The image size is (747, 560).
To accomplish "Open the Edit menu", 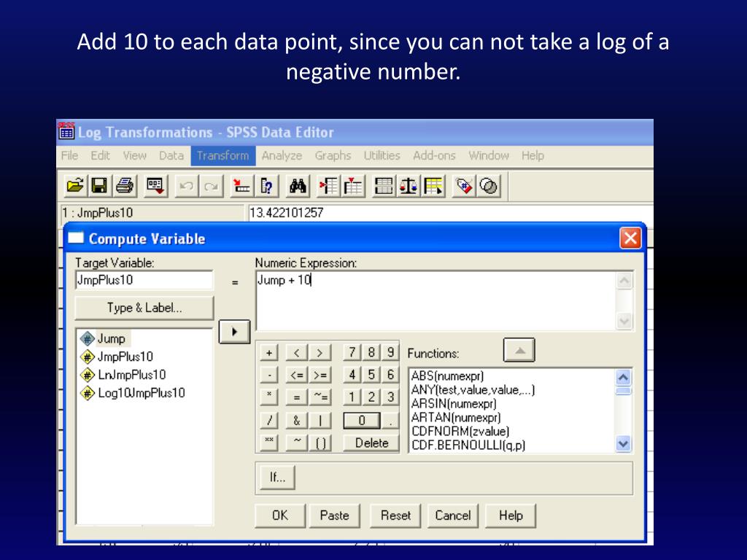I will (x=100, y=156).
